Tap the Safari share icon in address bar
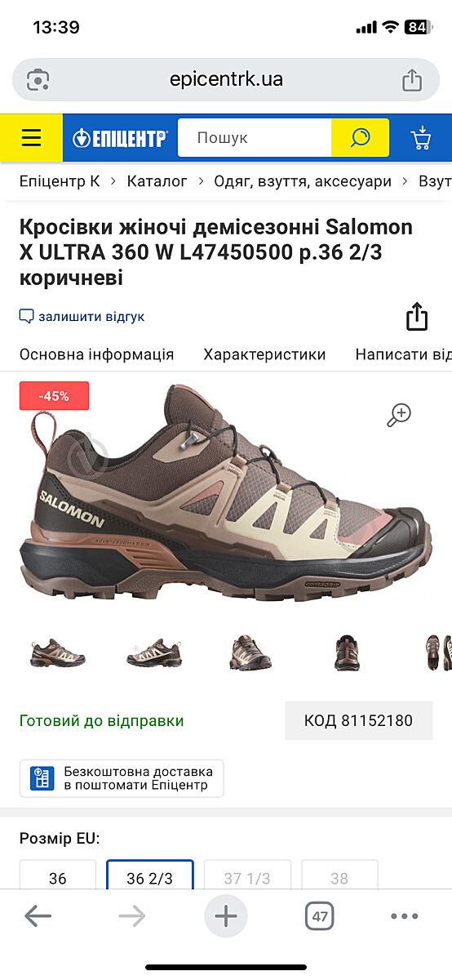This screenshot has width=452, height=980. pyautogui.click(x=412, y=79)
